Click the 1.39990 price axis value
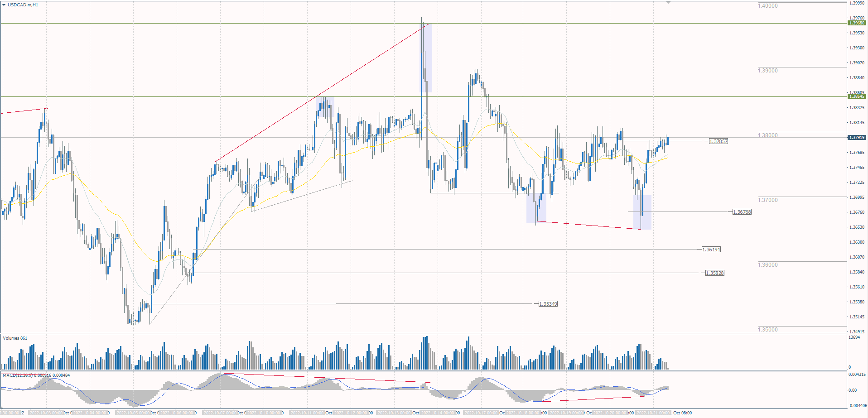 coord(857,3)
